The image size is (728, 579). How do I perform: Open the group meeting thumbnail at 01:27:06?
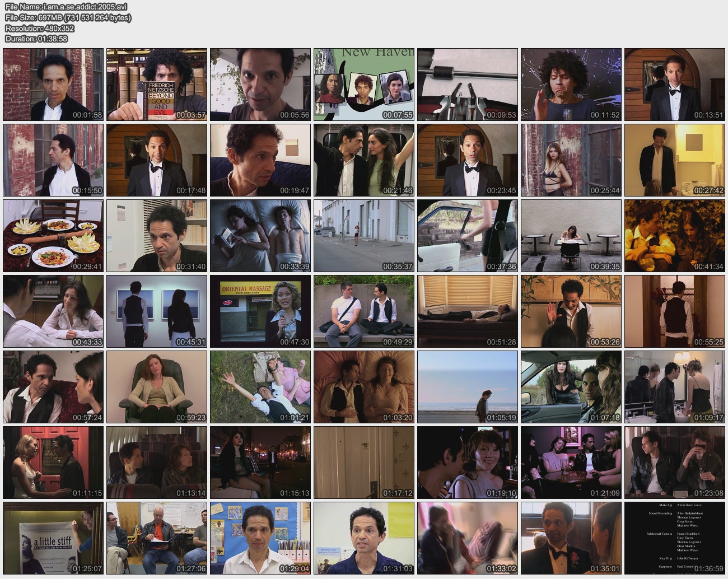pos(157,538)
